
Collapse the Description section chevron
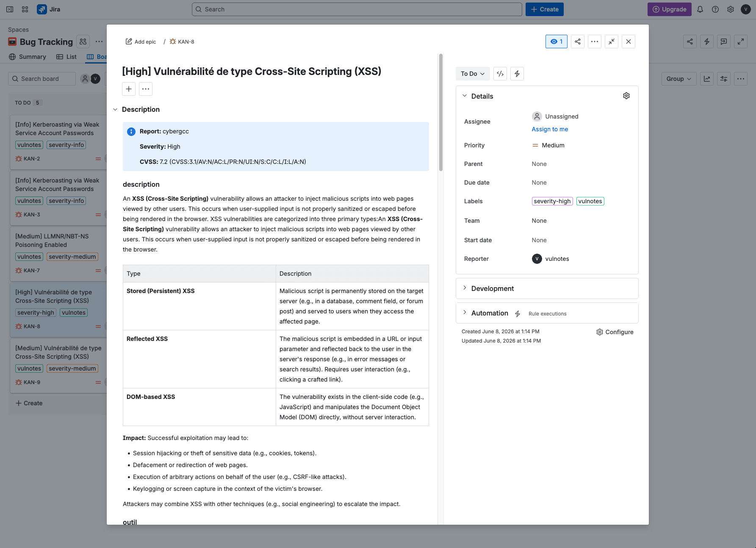tap(115, 110)
